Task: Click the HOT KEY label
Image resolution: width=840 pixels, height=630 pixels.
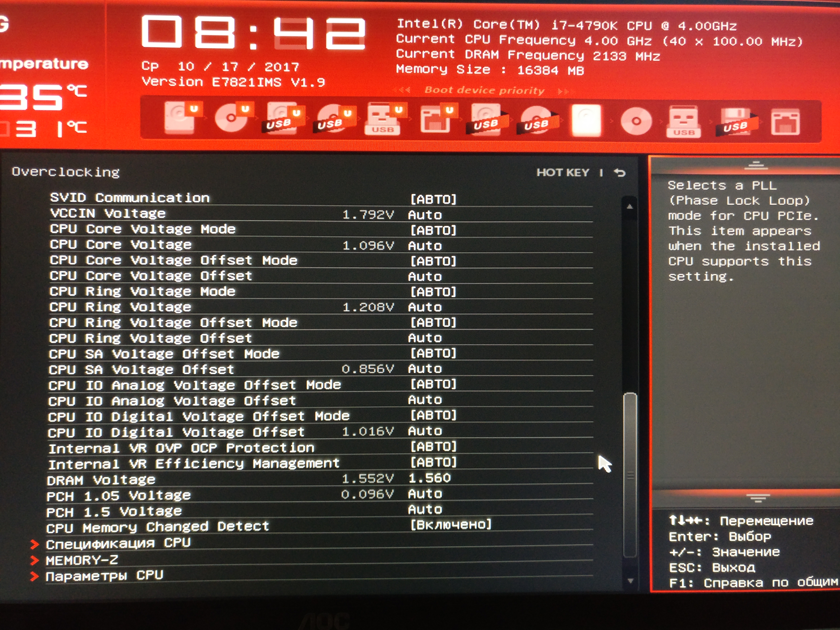Action: click(x=562, y=173)
